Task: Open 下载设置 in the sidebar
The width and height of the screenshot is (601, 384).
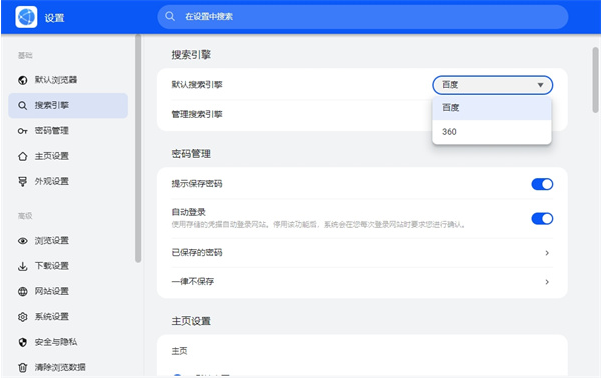Action: pyautogui.click(x=68, y=266)
